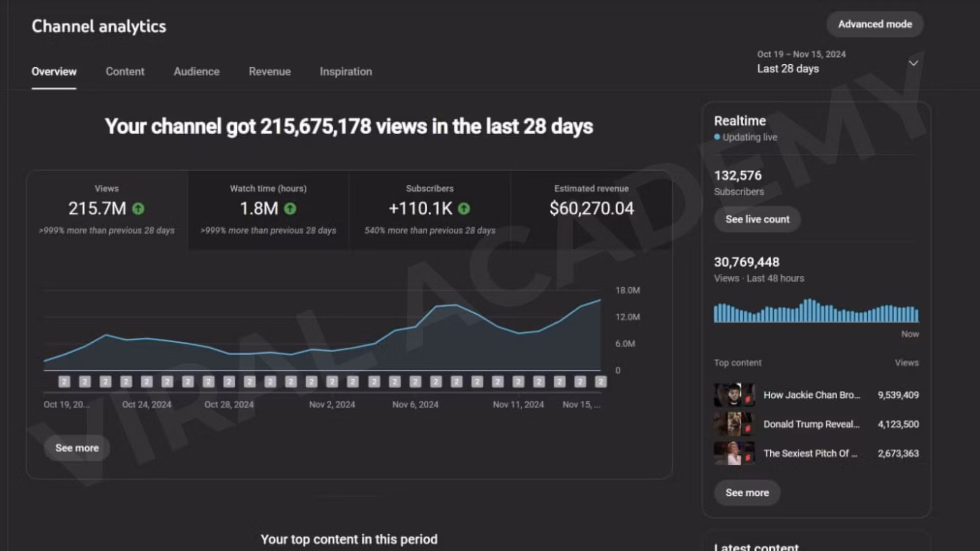Open How Jackie Chan video thumbnail
This screenshot has width=980, height=551.
(734, 395)
